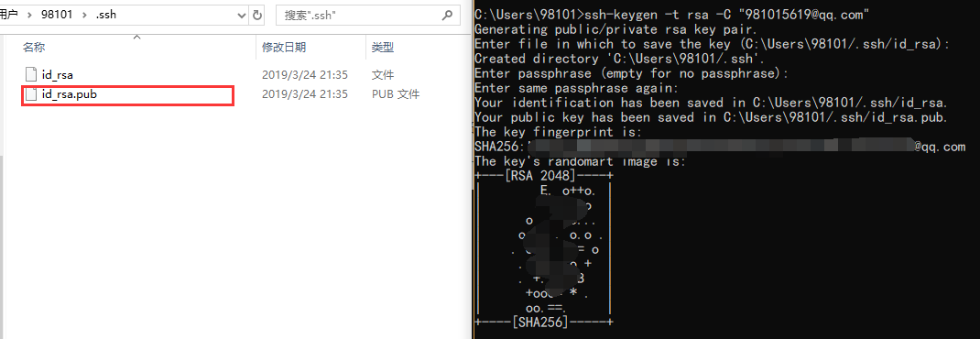The height and width of the screenshot is (339, 980).
Task: Click the SHA256 fingerprint line
Action: point(720,147)
